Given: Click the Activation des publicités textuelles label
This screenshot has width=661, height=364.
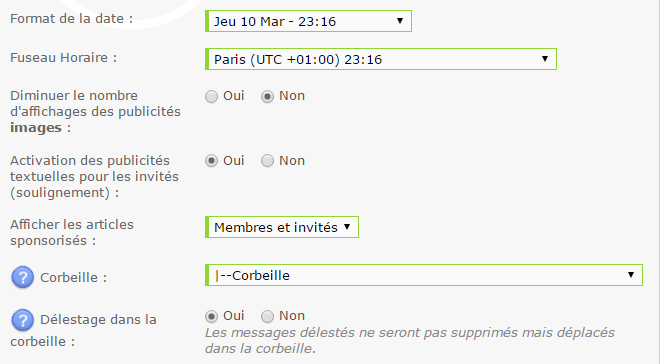Looking at the screenshot, I should (94, 176).
